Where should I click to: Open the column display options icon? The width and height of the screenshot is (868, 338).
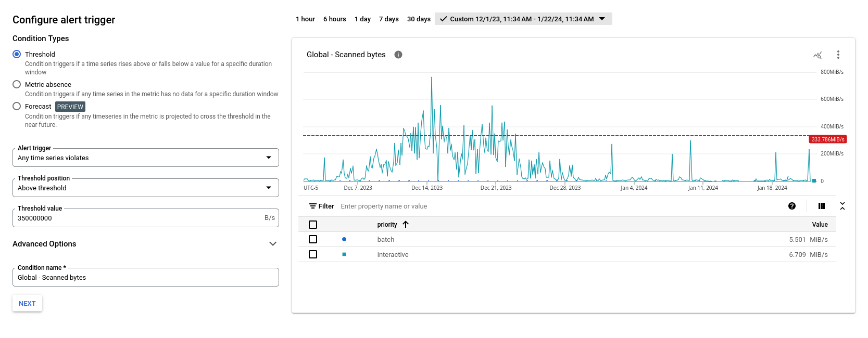(822, 206)
